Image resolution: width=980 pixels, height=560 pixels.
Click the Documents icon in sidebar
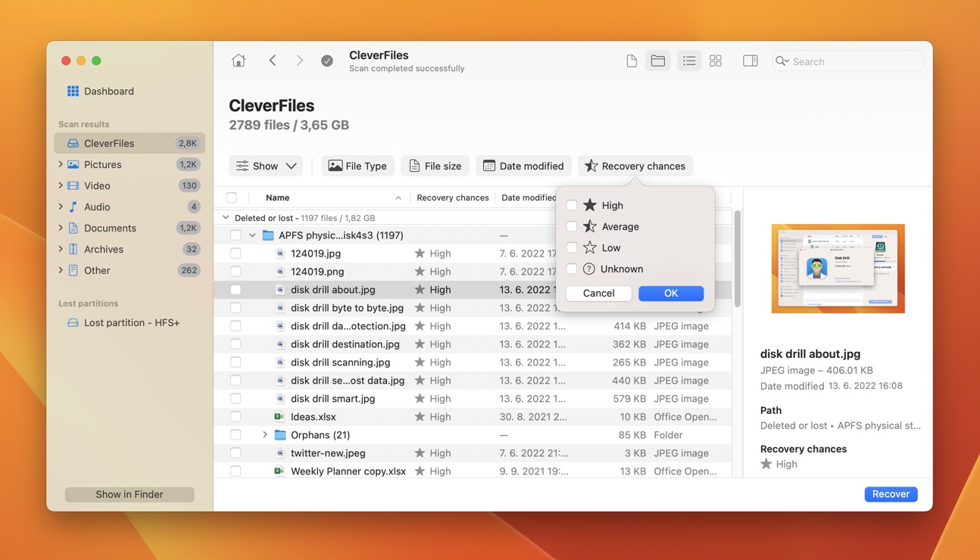[x=73, y=228]
